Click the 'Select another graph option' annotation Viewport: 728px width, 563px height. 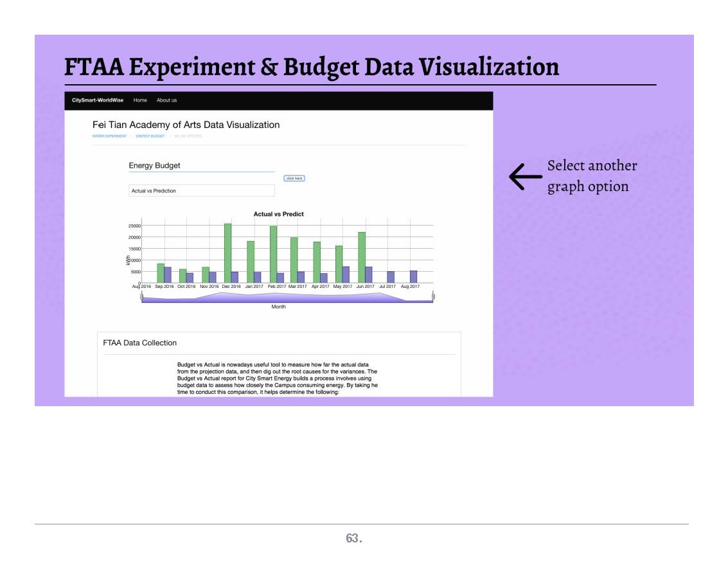[x=591, y=176]
